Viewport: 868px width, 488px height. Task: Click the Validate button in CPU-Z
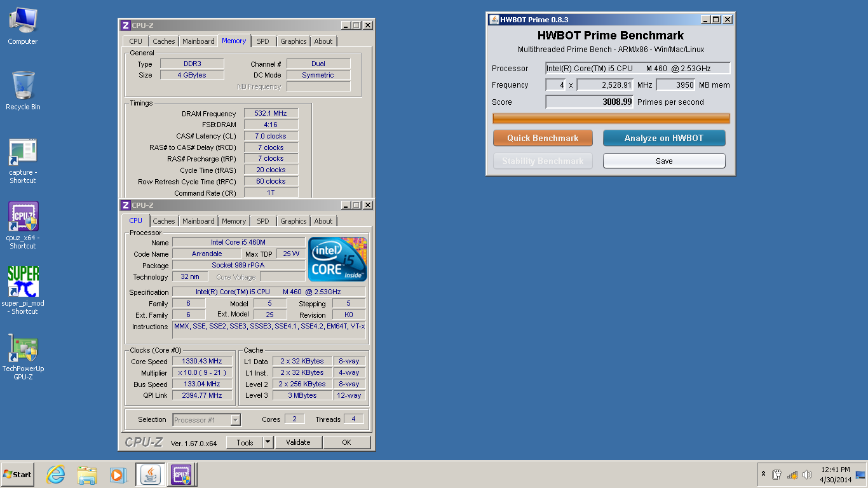coord(298,442)
